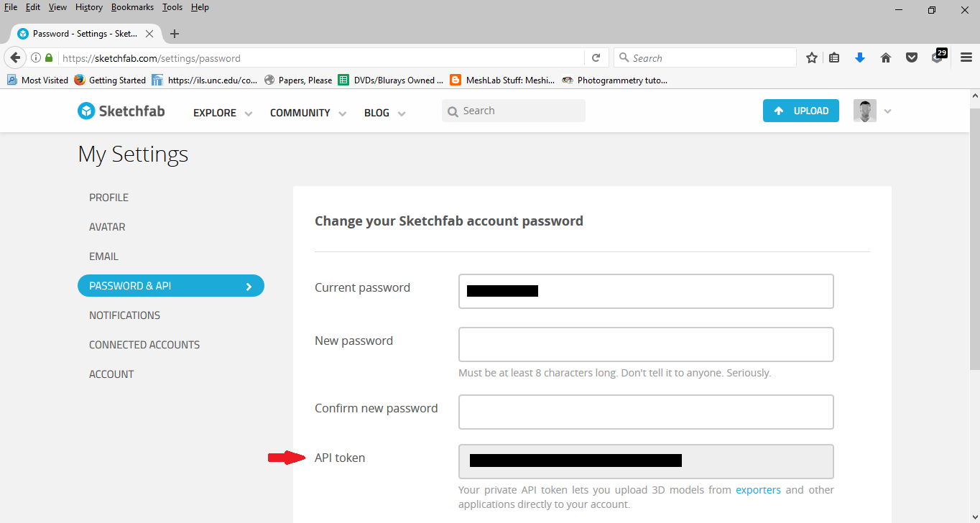
Task: Click the Confirm new password field
Action: click(646, 412)
